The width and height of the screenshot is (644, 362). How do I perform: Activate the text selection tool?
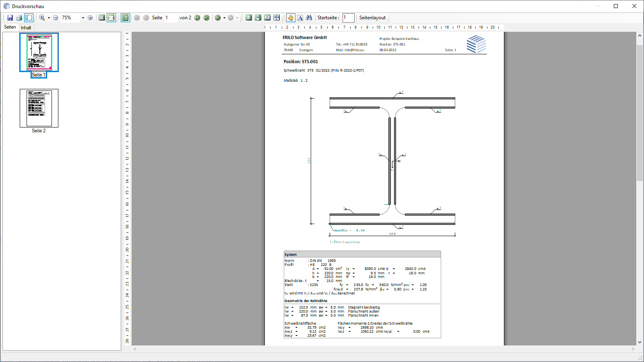[x=300, y=18]
